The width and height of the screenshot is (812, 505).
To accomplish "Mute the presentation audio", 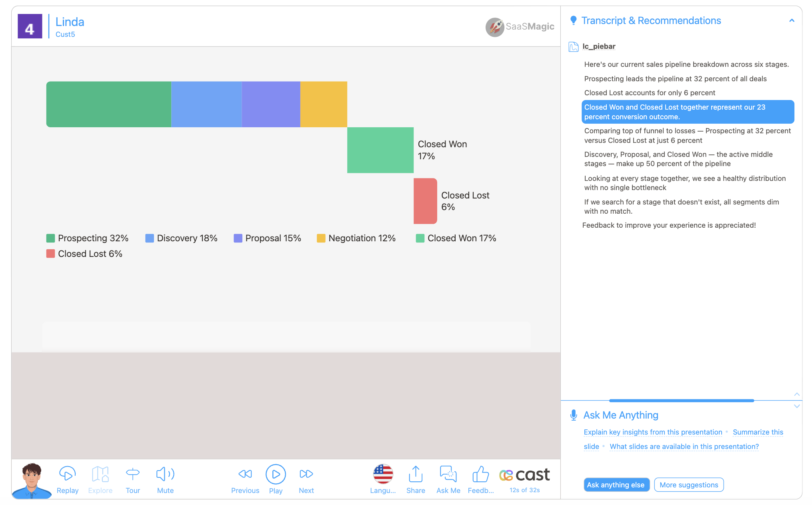I will tap(165, 474).
